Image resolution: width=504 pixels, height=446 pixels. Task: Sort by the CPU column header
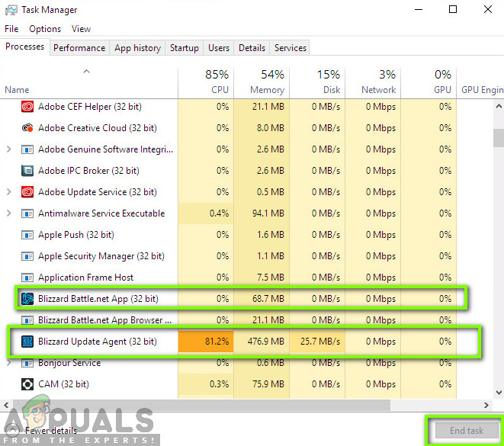(206, 82)
